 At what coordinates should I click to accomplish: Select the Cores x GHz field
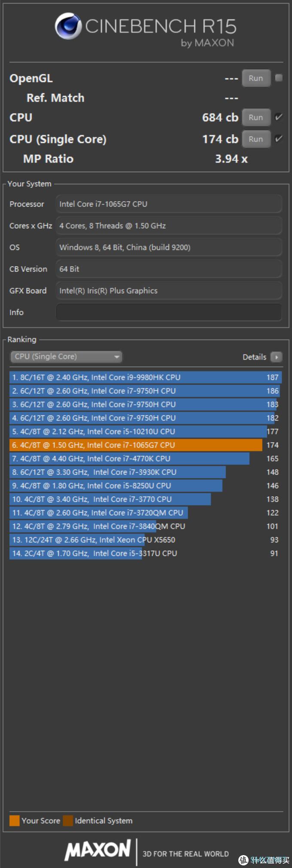tap(169, 226)
